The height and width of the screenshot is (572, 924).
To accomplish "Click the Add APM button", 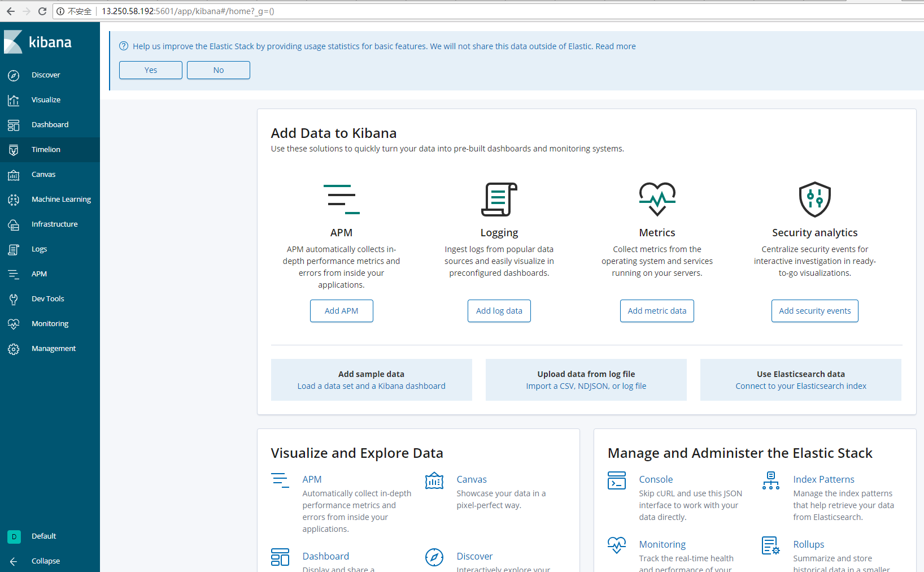I will click(342, 311).
